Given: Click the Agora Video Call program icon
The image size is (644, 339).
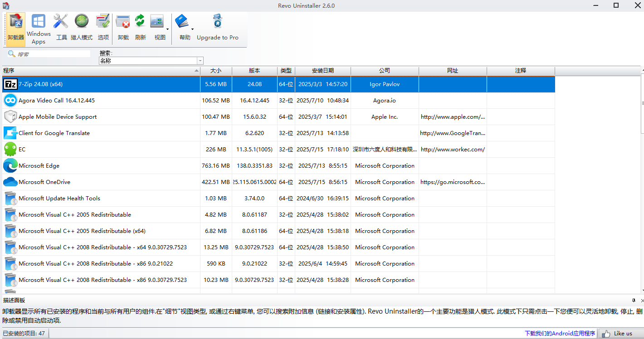Looking at the screenshot, I should coord(10,101).
